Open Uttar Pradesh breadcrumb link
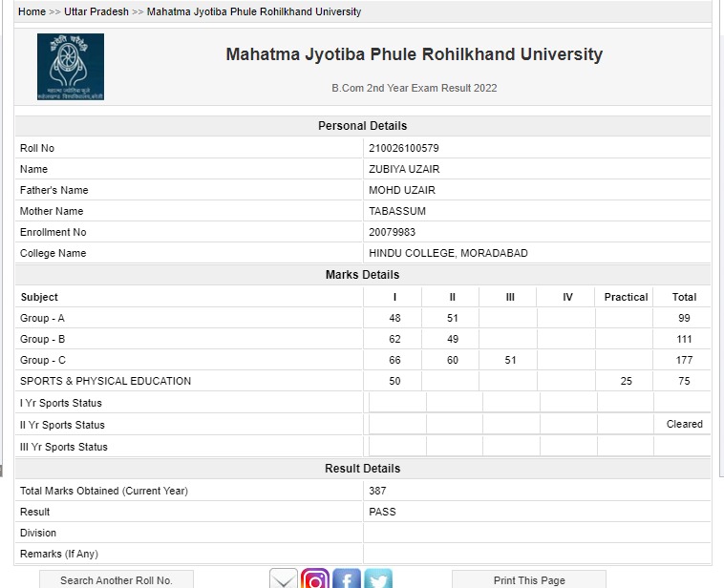 click(x=96, y=11)
